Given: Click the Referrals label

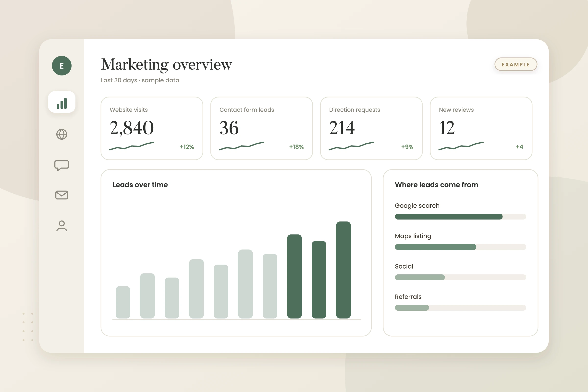Looking at the screenshot, I should pyautogui.click(x=408, y=297).
